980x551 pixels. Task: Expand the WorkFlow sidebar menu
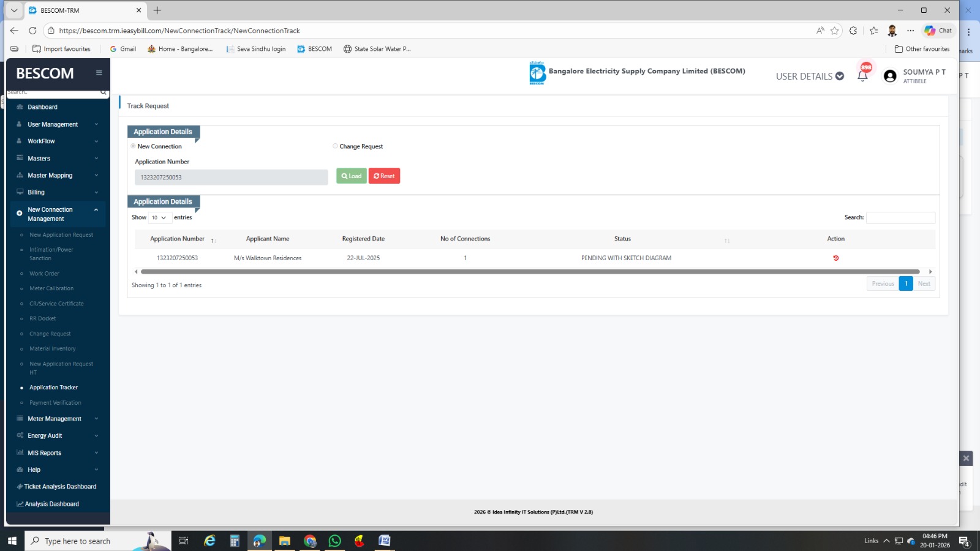pyautogui.click(x=58, y=141)
